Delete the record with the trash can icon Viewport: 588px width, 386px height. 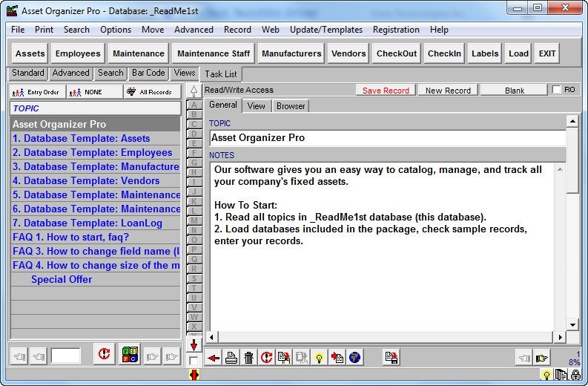pyautogui.click(x=248, y=358)
